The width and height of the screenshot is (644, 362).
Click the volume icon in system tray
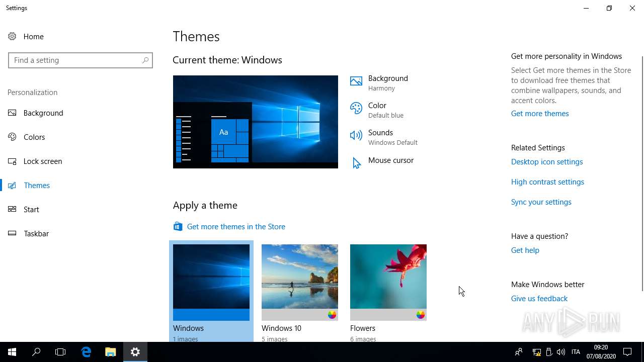click(x=561, y=352)
